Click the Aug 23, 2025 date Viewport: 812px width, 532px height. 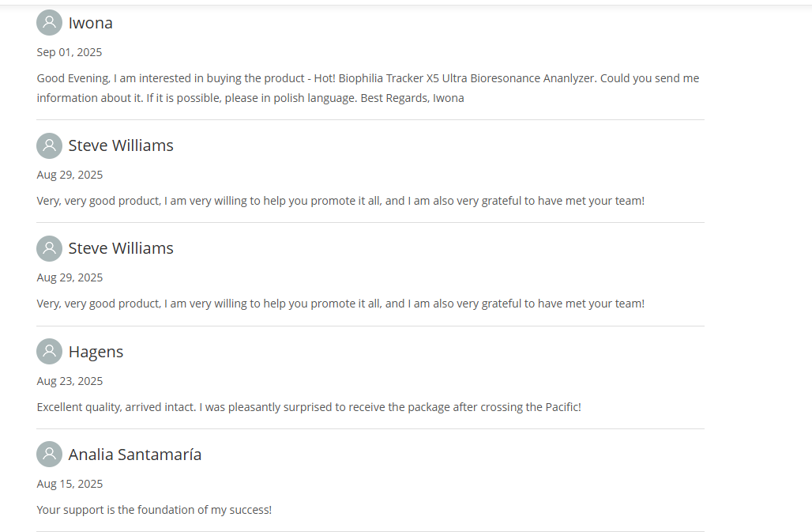click(x=70, y=381)
